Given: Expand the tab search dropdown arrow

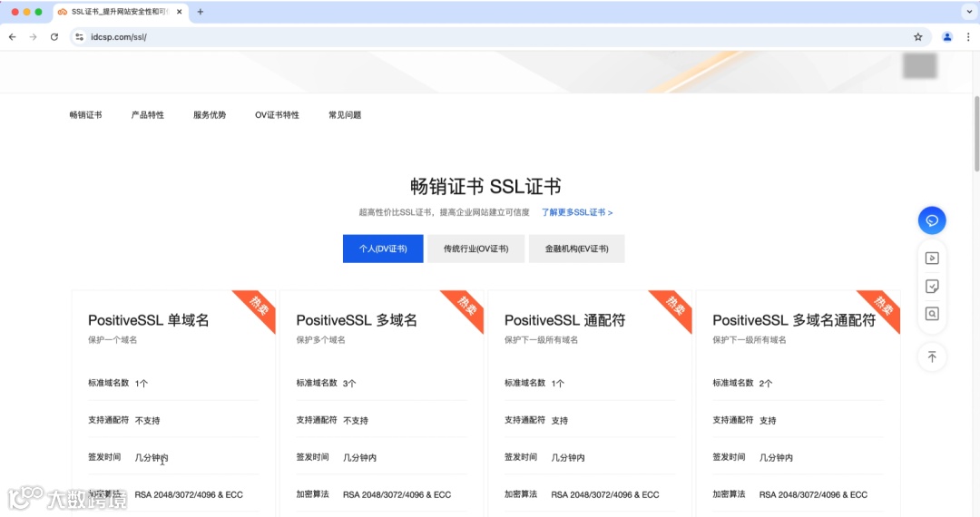Looking at the screenshot, I should [969, 11].
